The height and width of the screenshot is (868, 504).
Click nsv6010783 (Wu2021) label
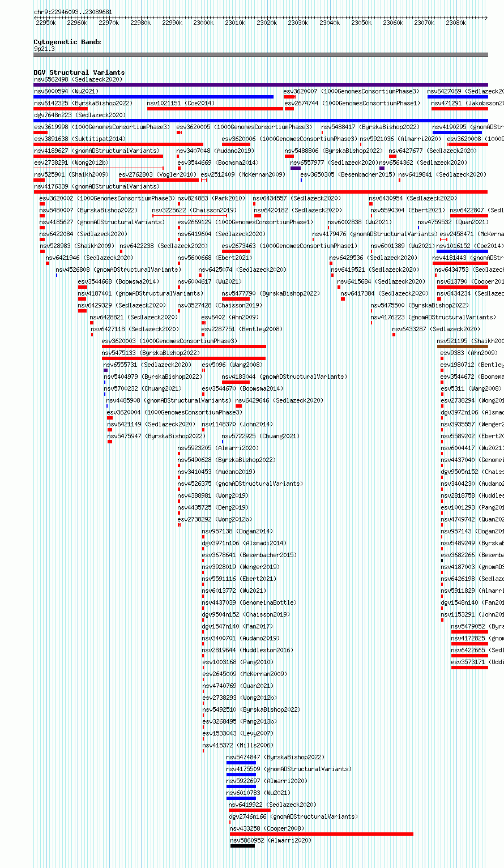point(258,793)
